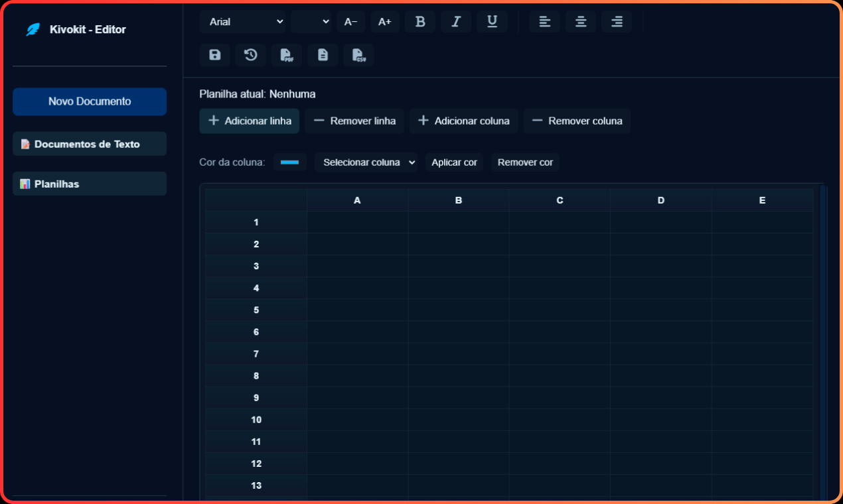
Task: Increase the font size with A+
Action: pos(385,21)
